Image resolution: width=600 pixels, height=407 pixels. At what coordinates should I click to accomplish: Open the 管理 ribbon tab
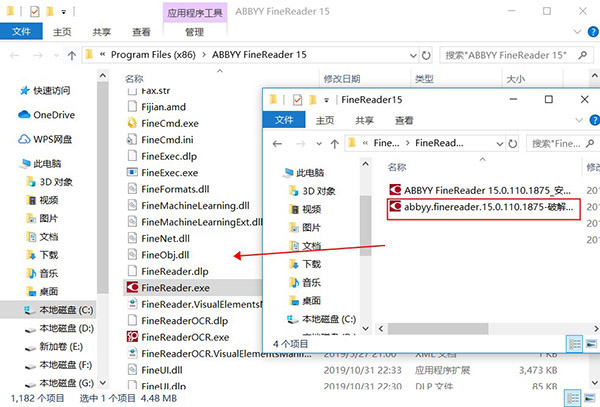click(194, 33)
